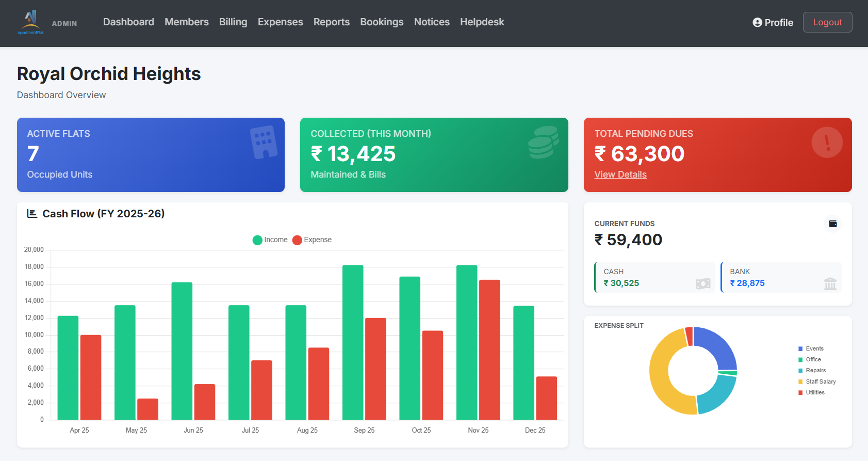Navigate to Expenses
Screen dimensions: 868x461
pos(281,22)
